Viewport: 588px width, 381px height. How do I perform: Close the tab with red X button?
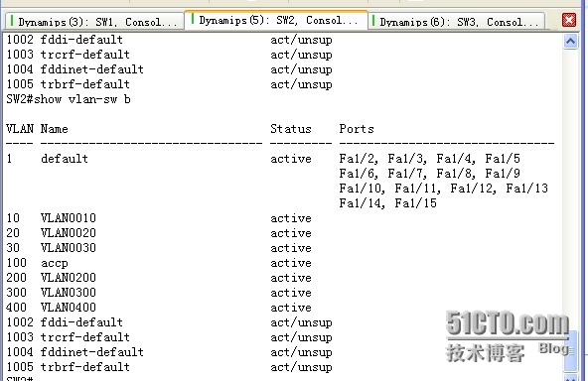569,20
